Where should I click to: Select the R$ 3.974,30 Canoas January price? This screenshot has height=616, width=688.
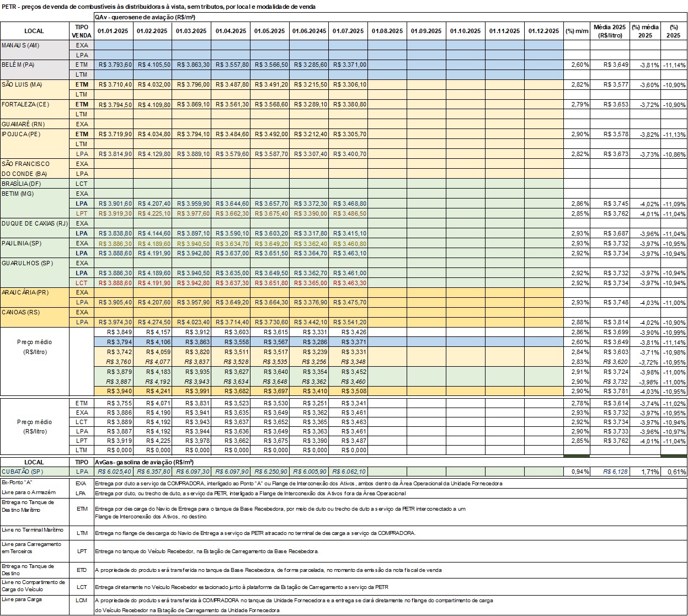(114, 322)
